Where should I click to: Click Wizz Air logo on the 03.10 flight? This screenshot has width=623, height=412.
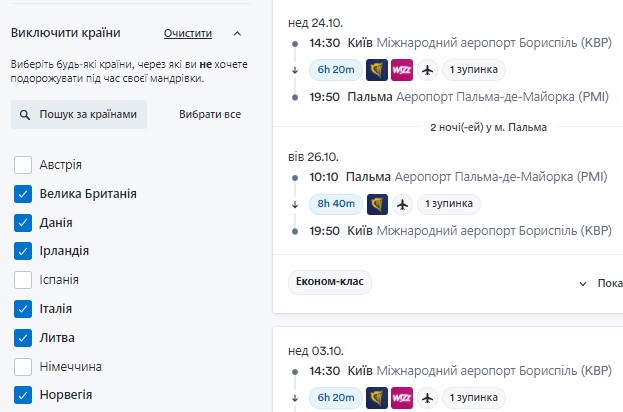[x=402, y=398]
